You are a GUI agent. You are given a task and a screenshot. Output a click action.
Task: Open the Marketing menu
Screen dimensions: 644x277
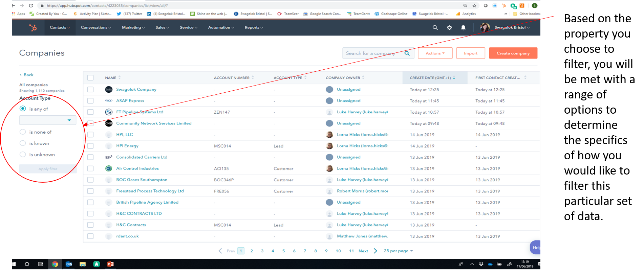click(x=133, y=28)
